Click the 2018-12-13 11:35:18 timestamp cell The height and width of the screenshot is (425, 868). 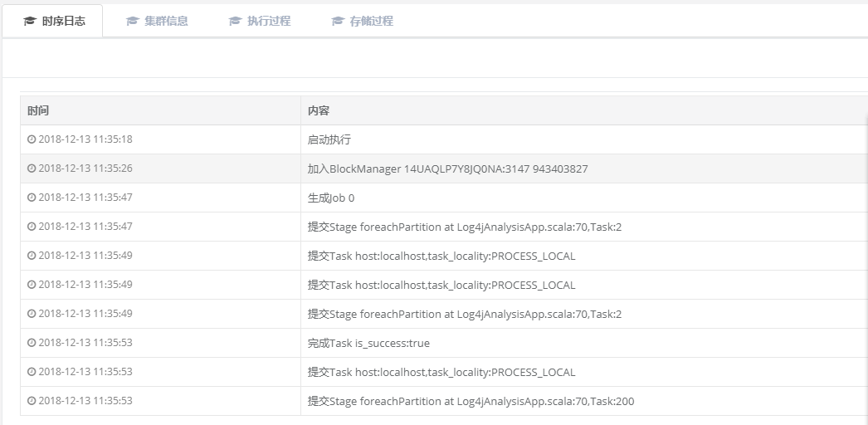(85, 139)
